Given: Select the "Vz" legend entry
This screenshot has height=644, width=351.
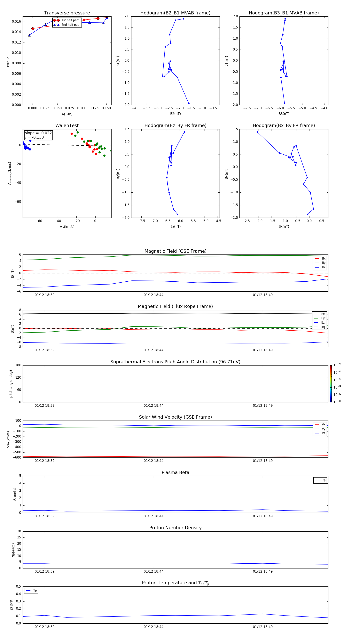Looking at the screenshot, I should tap(320, 433).
